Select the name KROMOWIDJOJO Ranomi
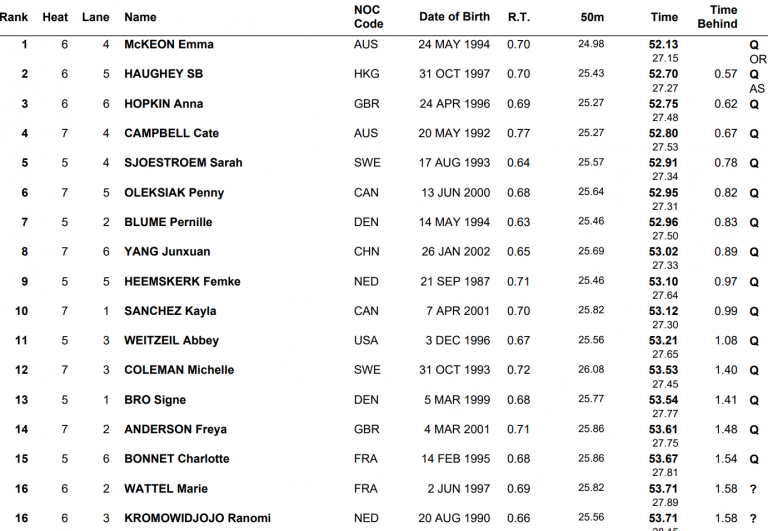 click(197, 518)
